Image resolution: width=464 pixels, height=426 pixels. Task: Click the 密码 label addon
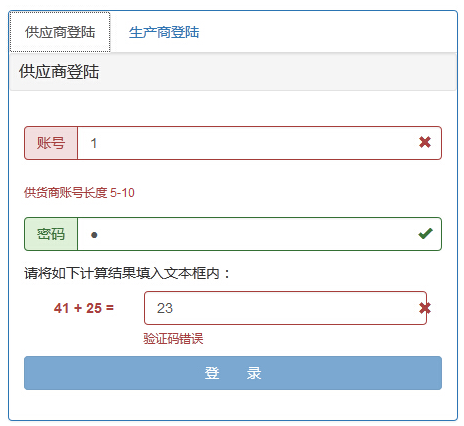[x=51, y=234]
